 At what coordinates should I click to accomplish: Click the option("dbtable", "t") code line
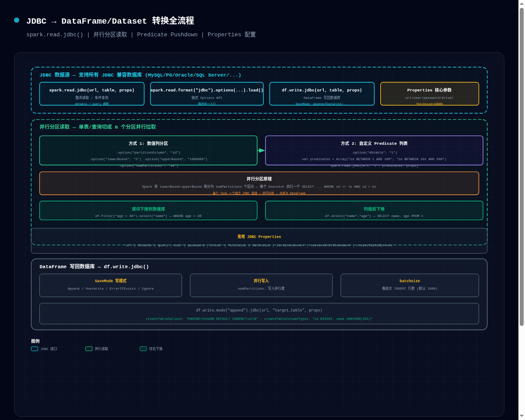(x=374, y=153)
